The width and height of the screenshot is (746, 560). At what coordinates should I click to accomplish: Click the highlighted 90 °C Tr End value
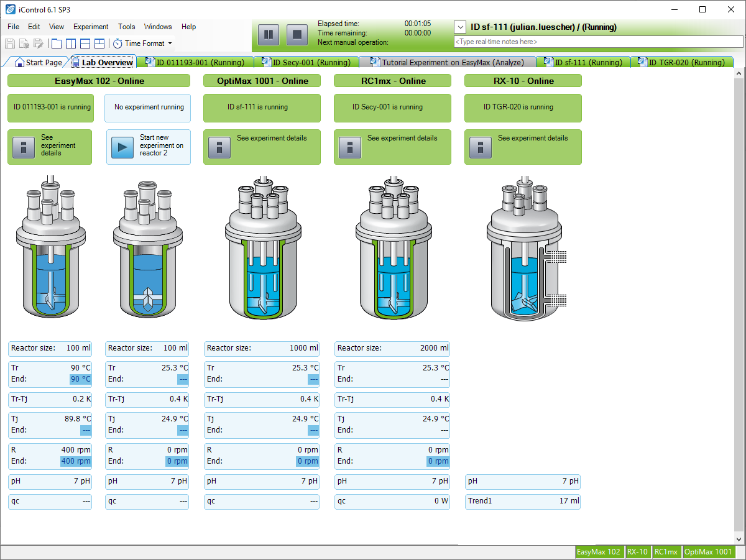(80, 379)
